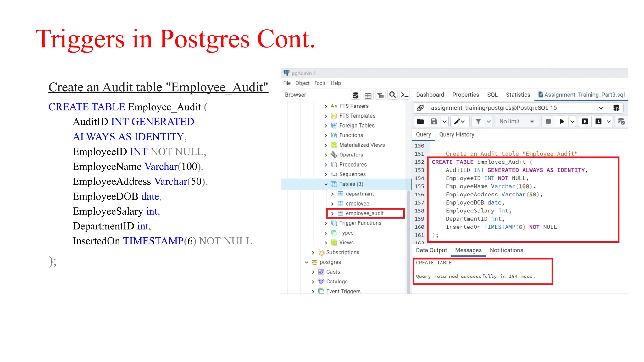Click the Explain Analyze chart icon

click(598, 122)
